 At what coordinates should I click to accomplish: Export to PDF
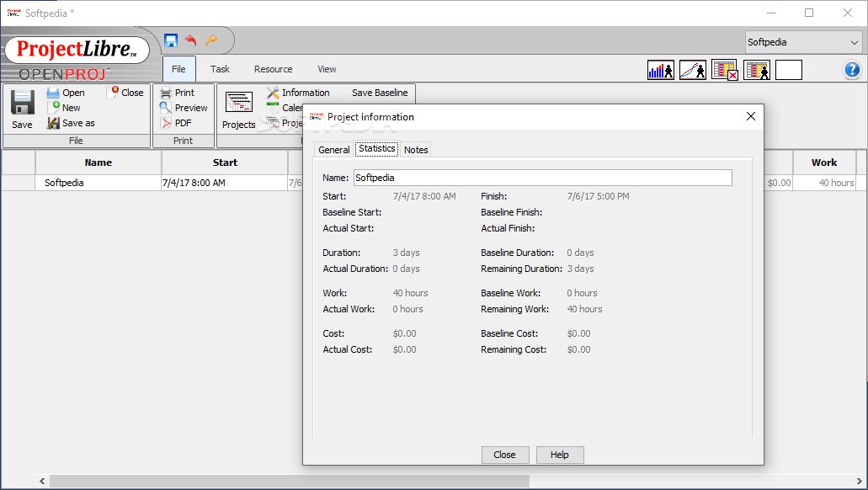[176, 123]
